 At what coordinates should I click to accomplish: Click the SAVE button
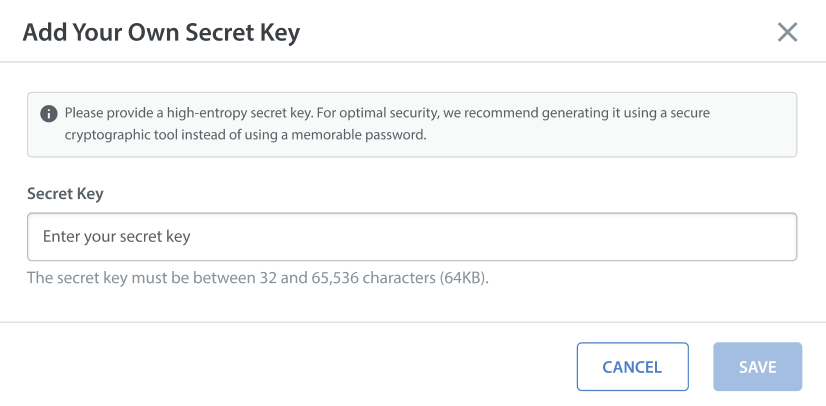[758, 367]
